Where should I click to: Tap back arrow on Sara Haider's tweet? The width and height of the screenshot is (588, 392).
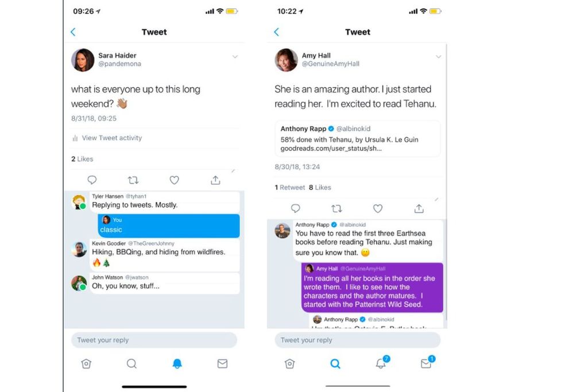[x=73, y=32]
